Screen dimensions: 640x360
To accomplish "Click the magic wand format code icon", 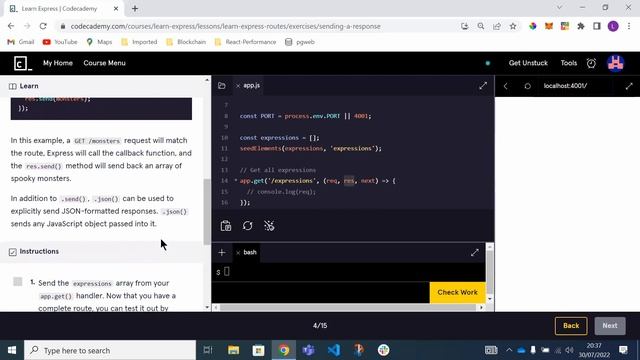I will tap(269, 226).
